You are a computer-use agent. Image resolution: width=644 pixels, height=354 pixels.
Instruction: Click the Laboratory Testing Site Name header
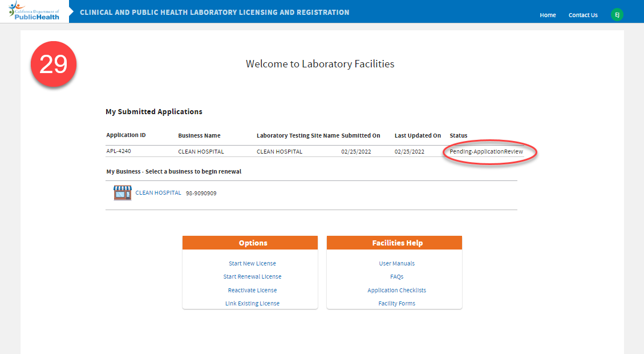click(x=298, y=136)
